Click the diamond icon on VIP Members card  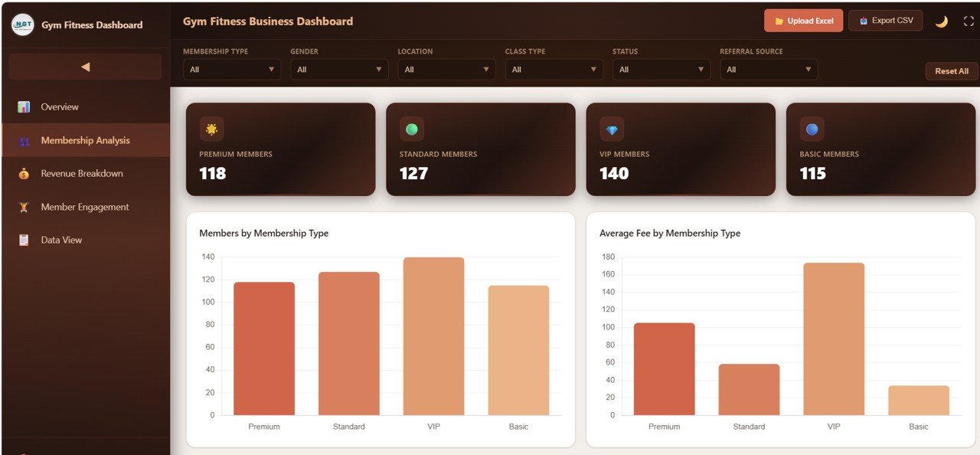(x=611, y=129)
